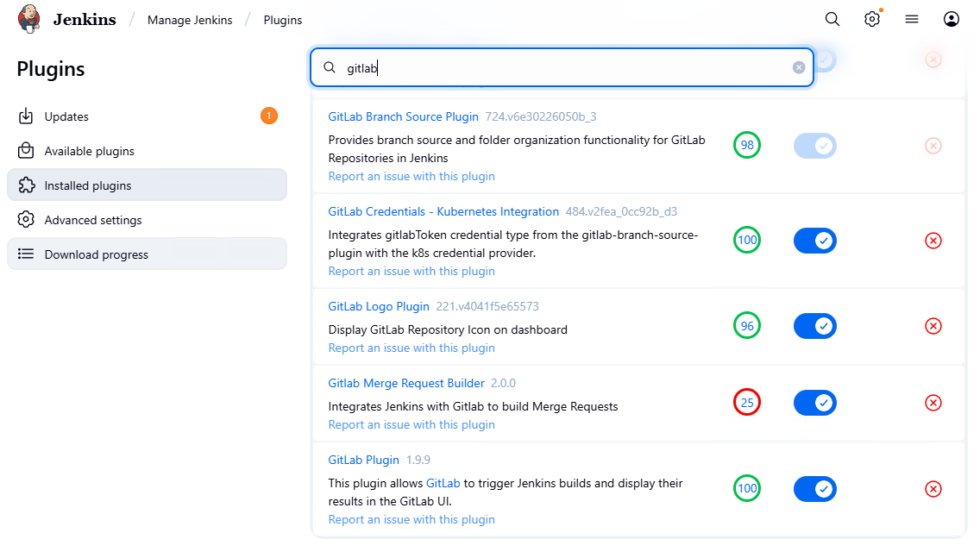Open Advanced settings in sidebar
The width and height of the screenshot is (980, 558).
tap(93, 220)
